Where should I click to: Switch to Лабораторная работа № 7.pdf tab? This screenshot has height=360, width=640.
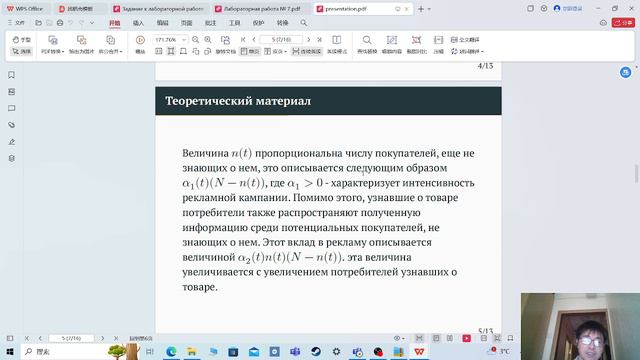coord(261,9)
